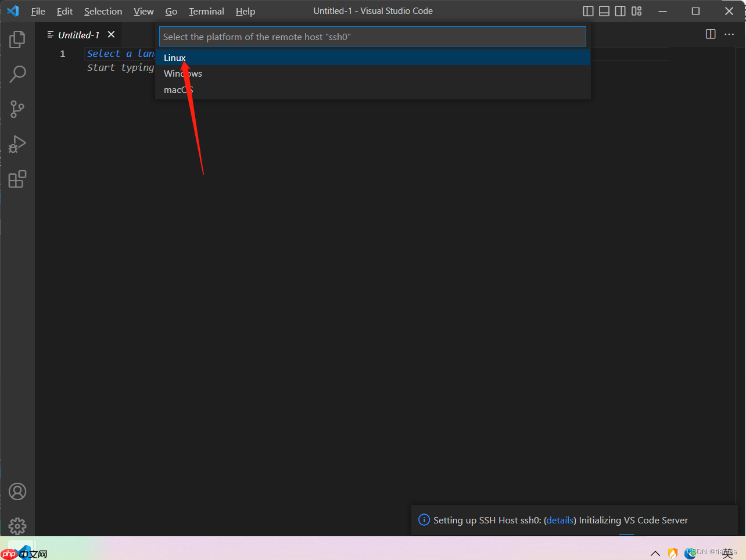Open the Extensions view
The width and height of the screenshot is (746, 560).
[x=17, y=179]
